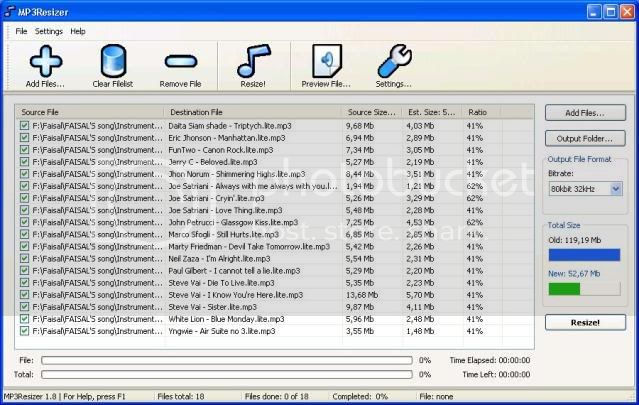Sort list by Destination File column header
Image resolution: width=639 pixels, height=405 pixels.
pyautogui.click(x=253, y=112)
